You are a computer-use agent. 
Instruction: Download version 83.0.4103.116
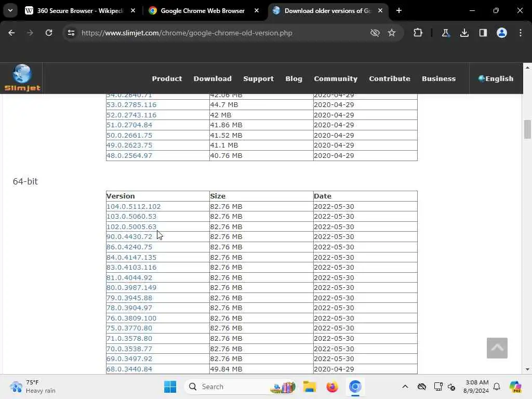point(131,268)
